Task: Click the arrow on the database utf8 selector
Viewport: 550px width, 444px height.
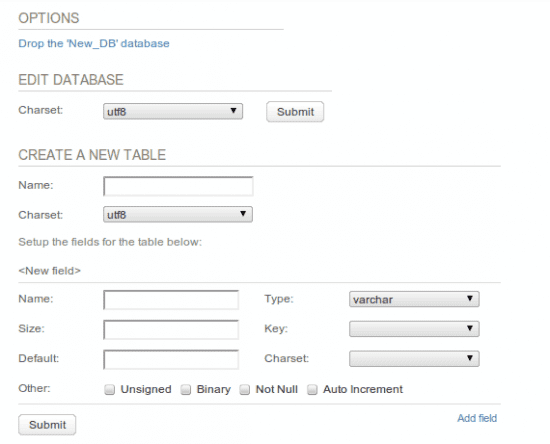Action: pos(233,110)
